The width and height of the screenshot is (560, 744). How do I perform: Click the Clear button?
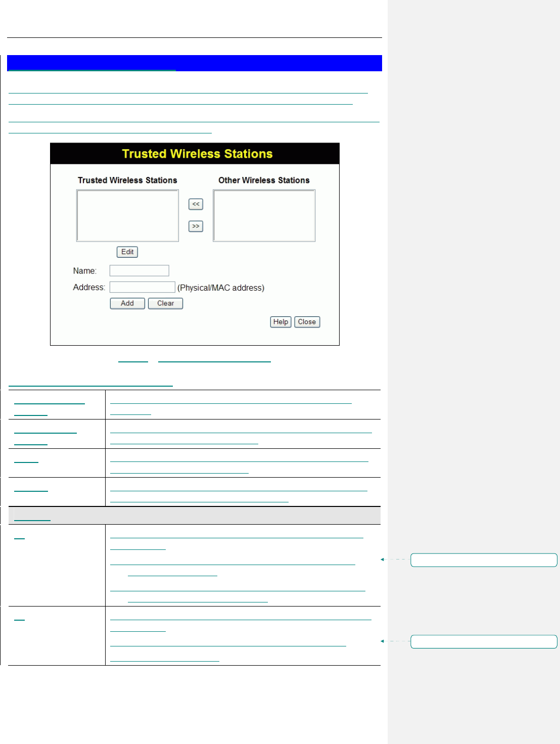pyautogui.click(x=165, y=303)
